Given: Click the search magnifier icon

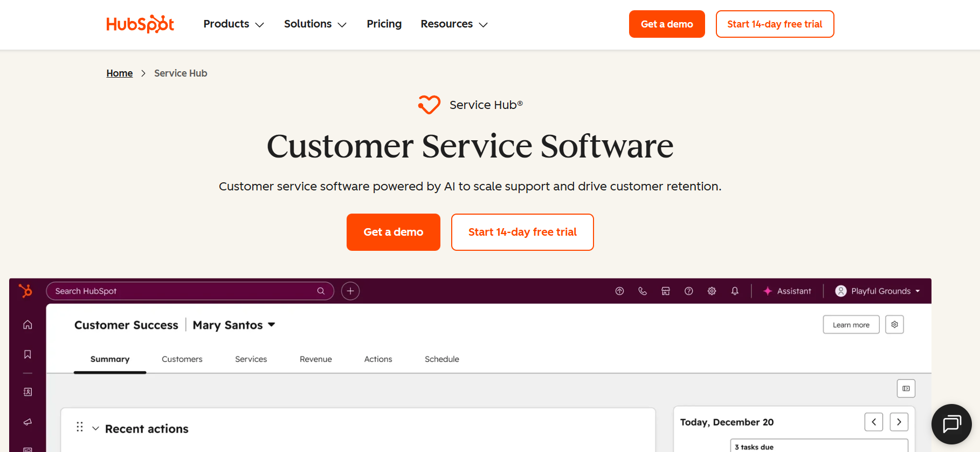Looking at the screenshot, I should tap(321, 291).
